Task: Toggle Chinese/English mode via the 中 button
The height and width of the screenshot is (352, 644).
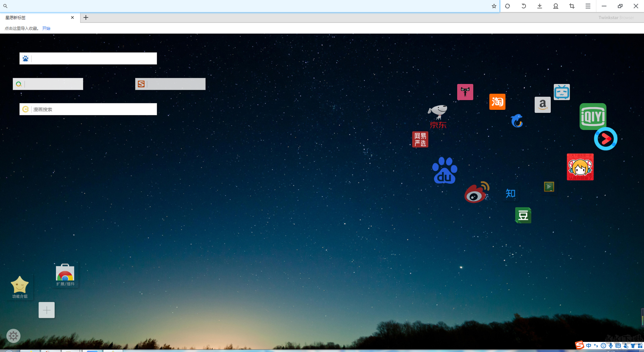Action: coord(589,346)
